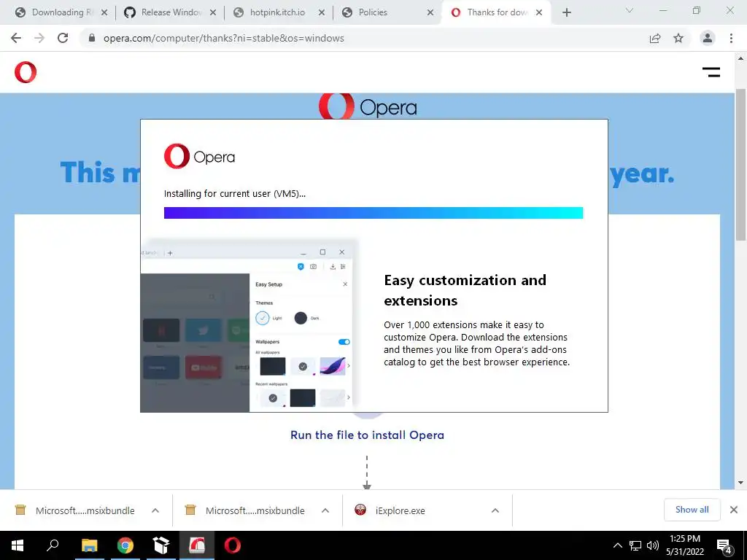Click the page vertical scrollbar thumb
The height and width of the screenshot is (560, 747).
(x=740, y=164)
